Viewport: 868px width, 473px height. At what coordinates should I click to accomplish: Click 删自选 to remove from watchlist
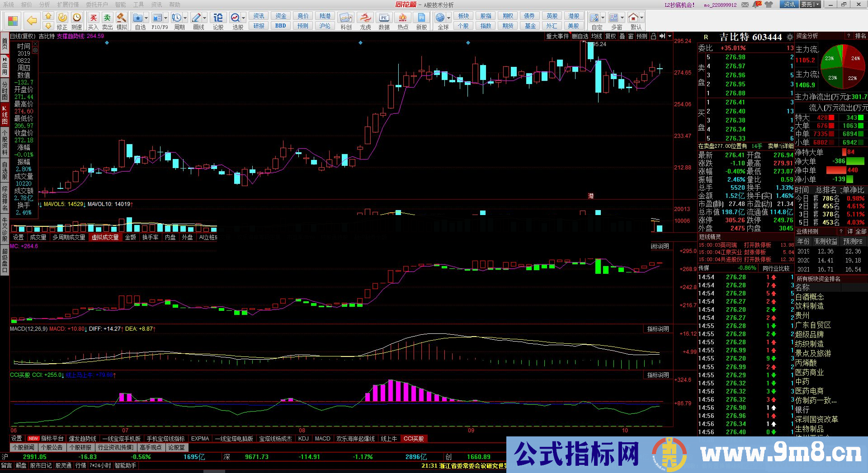click(x=580, y=36)
